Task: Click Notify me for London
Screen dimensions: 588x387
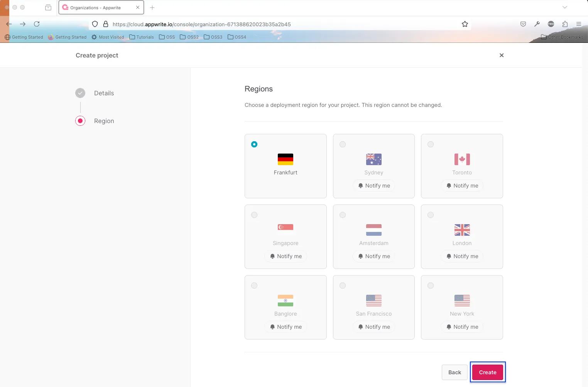Action: click(462, 256)
